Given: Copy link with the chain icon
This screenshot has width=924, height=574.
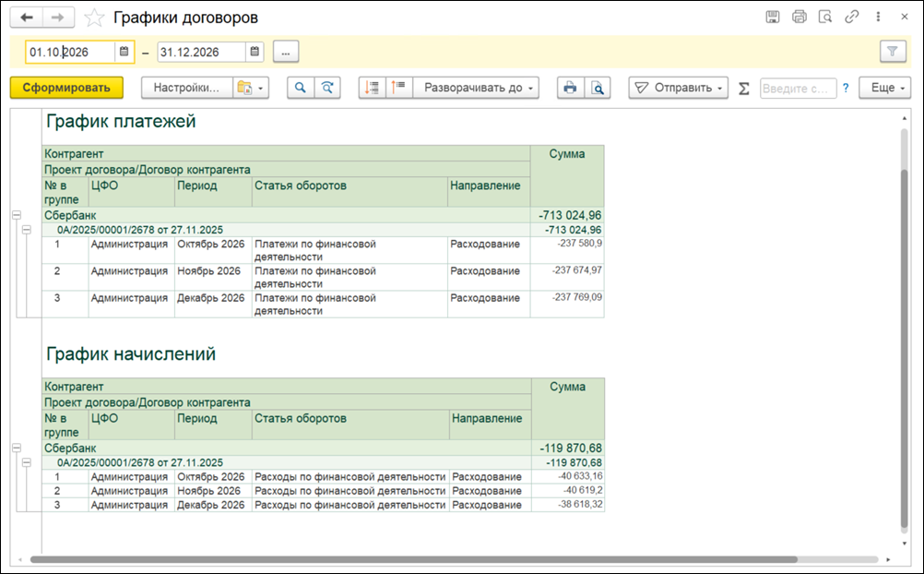Looking at the screenshot, I should pyautogui.click(x=851, y=18).
